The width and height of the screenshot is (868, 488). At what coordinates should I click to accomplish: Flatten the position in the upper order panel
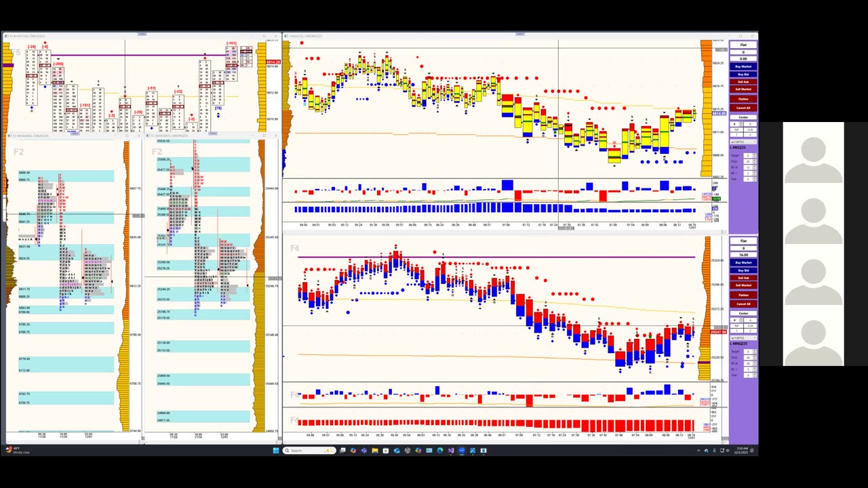point(743,99)
